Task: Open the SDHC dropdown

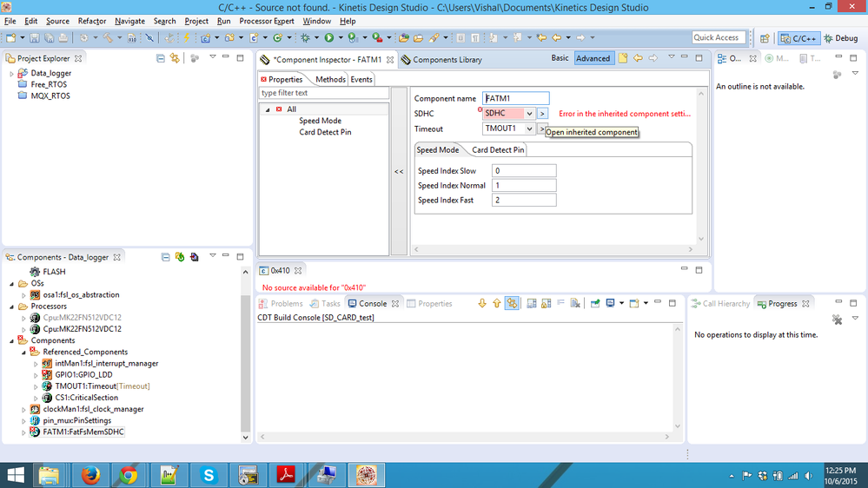Action: tap(529, 114)
